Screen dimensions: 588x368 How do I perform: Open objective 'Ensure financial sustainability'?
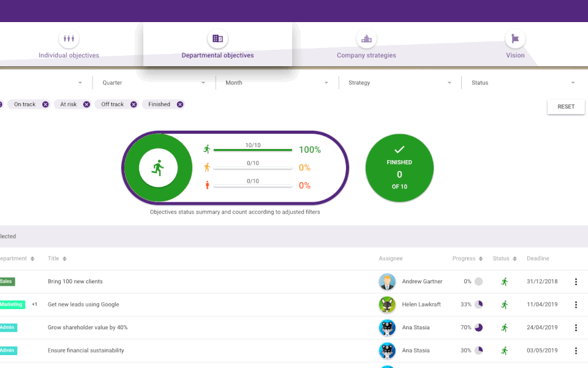click(x=86, y=350)
